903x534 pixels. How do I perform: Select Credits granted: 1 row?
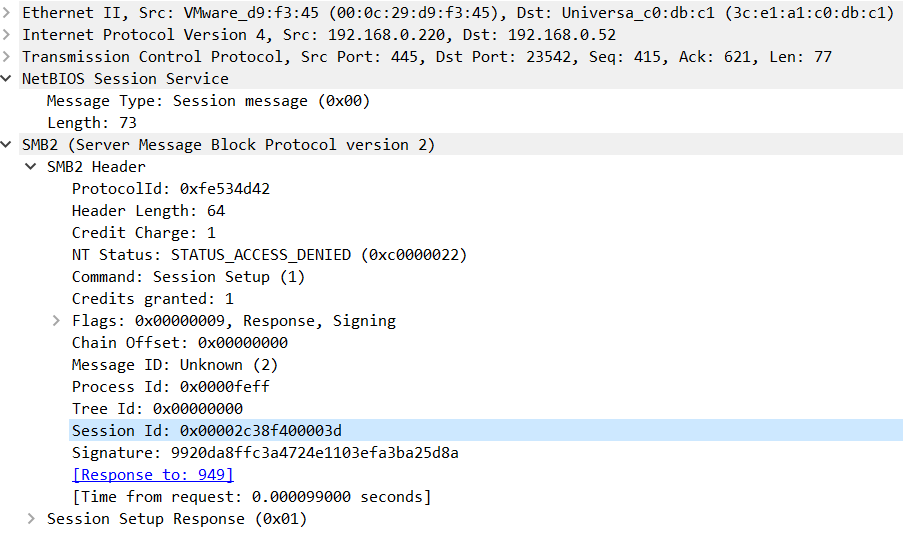coord(153,299)
